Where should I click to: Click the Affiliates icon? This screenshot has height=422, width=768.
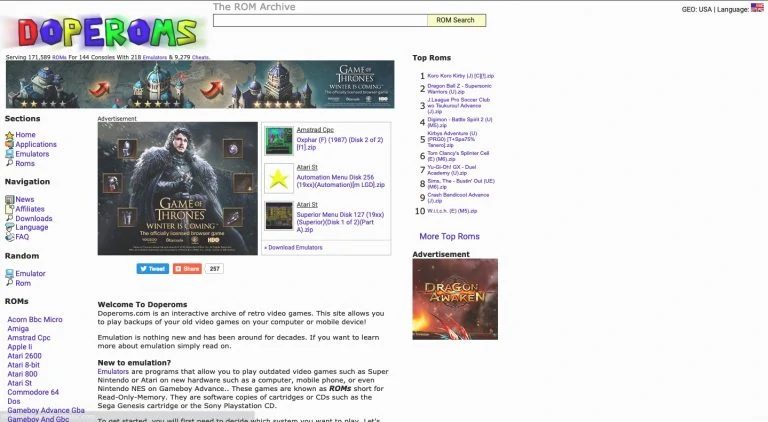9,209
